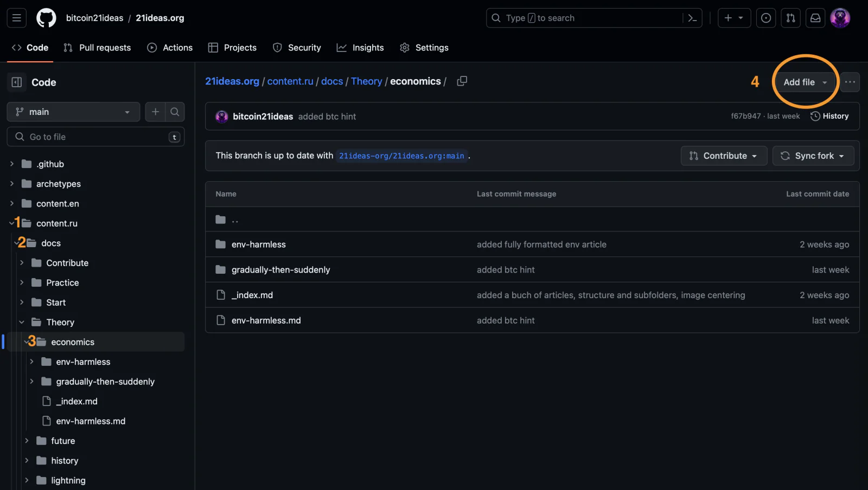Open the create new plus menu
Image resolution: width=868 pixels, height=490 pixels.
pyautogui.click(x=734, y=18)
